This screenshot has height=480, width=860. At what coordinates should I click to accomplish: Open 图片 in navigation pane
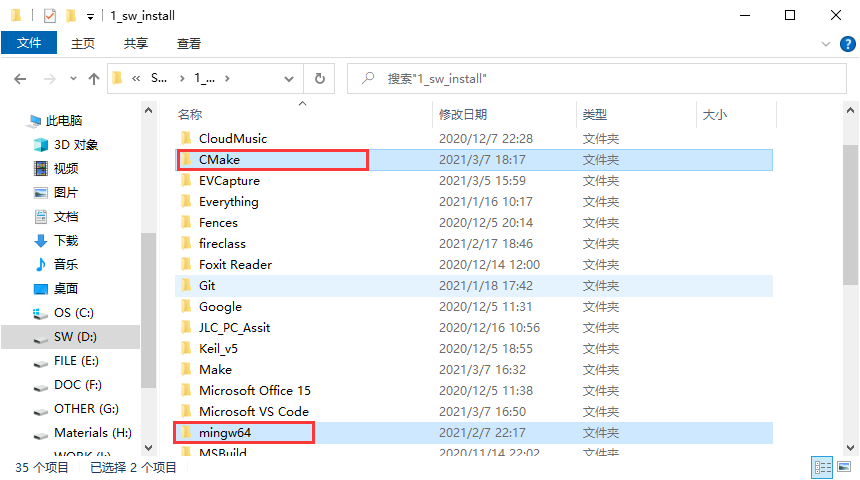pos(66,193)
